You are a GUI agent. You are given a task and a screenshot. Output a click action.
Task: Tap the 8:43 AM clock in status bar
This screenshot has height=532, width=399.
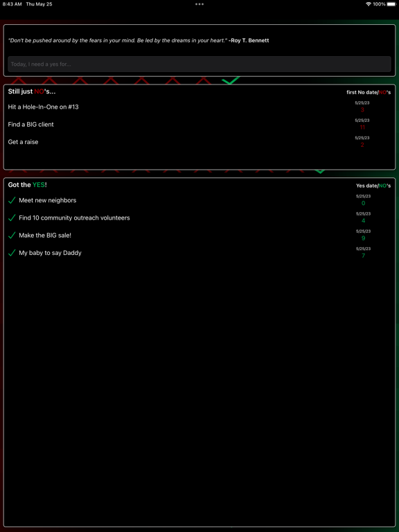12,4
